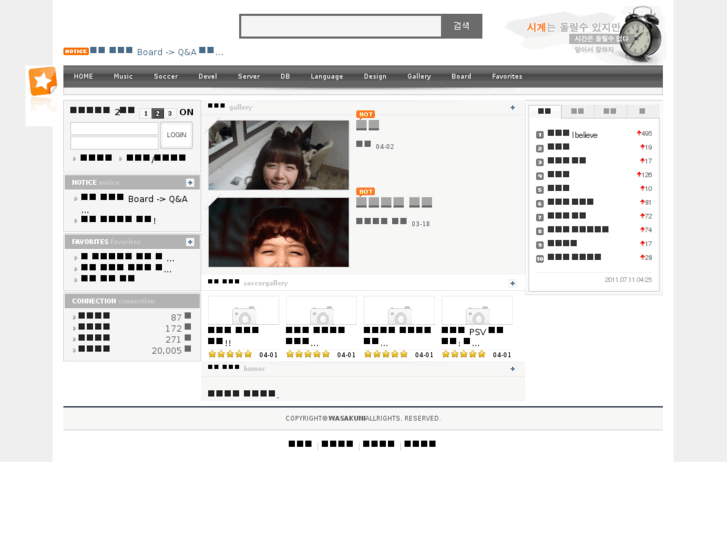The height and width of the screenshot is (545, 727).
Task: Select second tab of ranking panel
Action: tap(577, 111)
